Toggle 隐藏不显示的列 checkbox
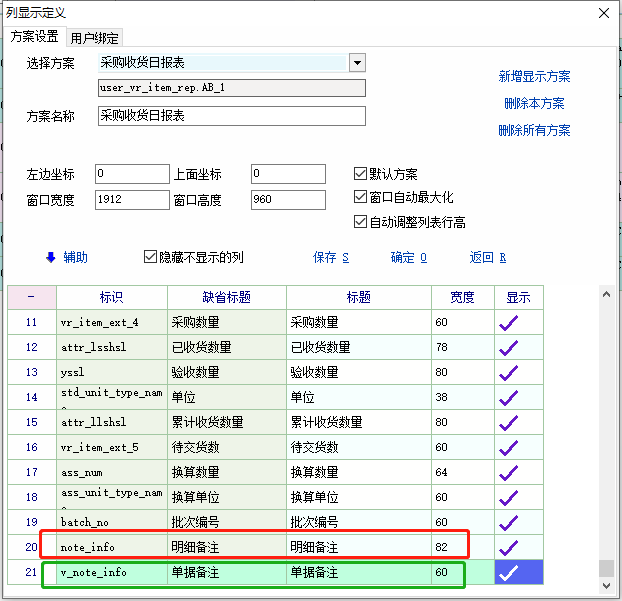 pyautogui.click(x=151, y=257)
